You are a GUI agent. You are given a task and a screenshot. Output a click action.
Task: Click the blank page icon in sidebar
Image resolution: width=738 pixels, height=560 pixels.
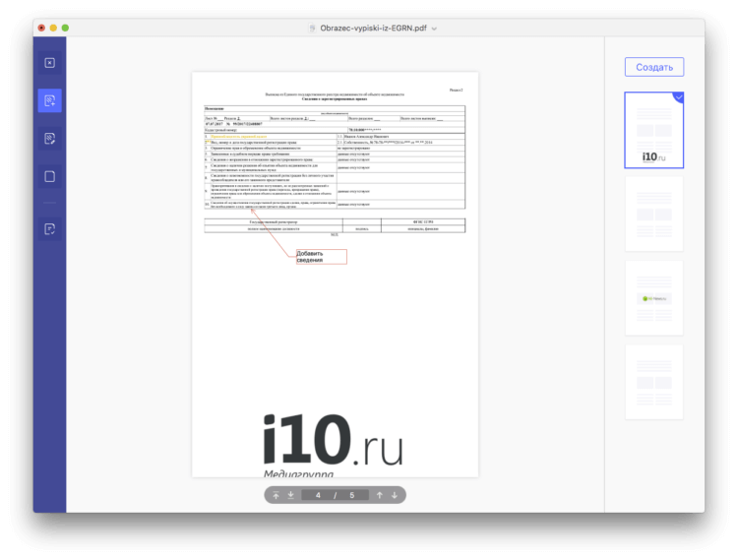point(49,177)
